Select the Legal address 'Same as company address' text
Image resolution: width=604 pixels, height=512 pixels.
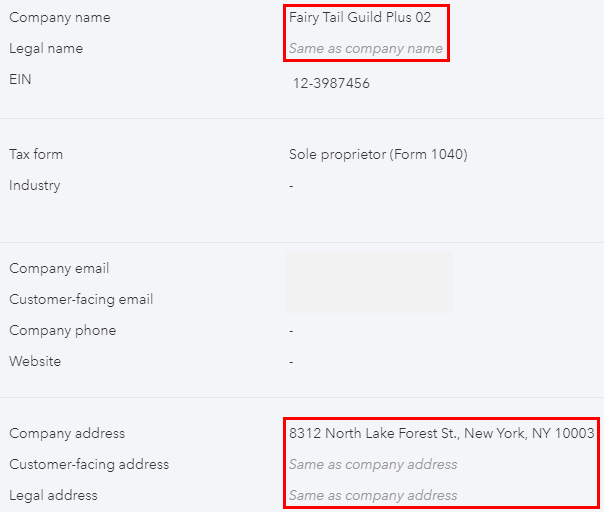tap(373, 495)
